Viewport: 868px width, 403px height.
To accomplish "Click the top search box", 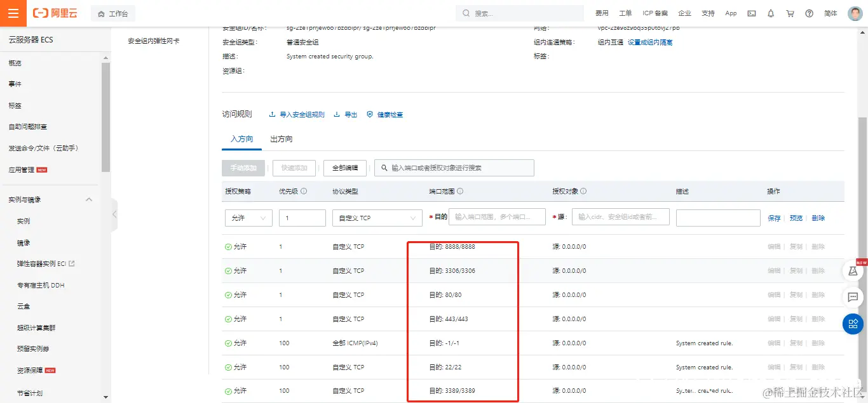I will (519, 13).
